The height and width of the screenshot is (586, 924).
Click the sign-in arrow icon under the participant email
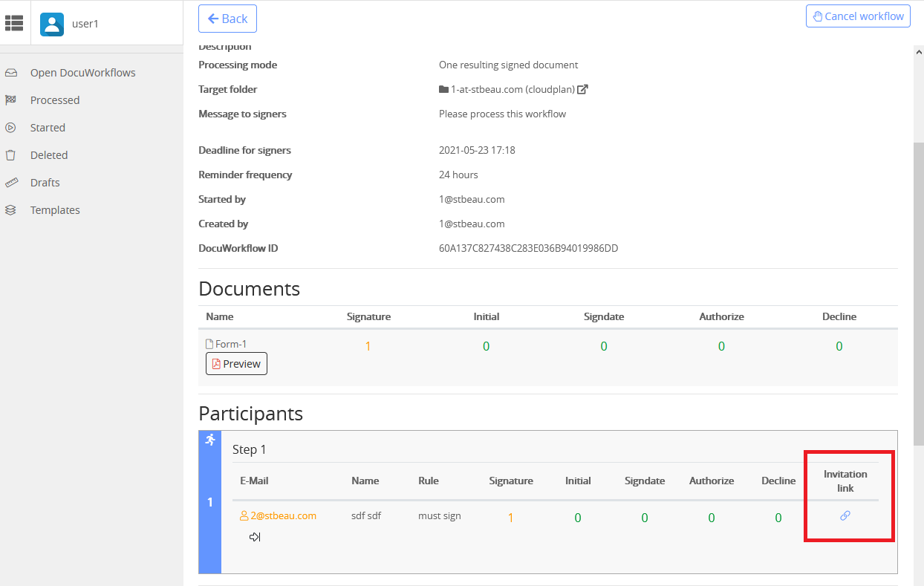pyautogui.click(x=255, y=536)
